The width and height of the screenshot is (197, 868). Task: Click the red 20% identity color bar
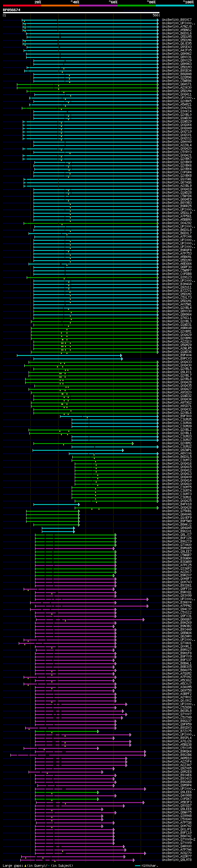point(22,6)
